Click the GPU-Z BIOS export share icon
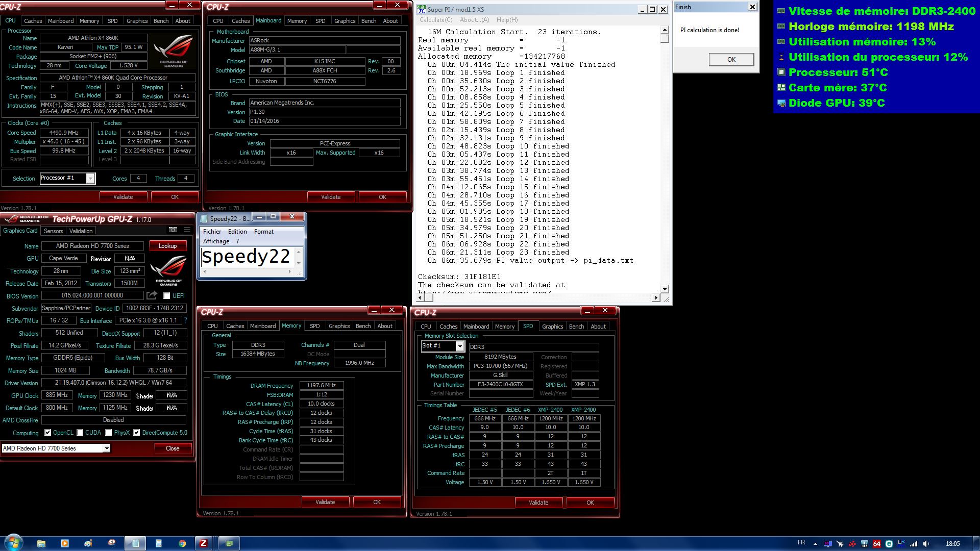Viewport: 980px width, 551px height. pos(152,295)
